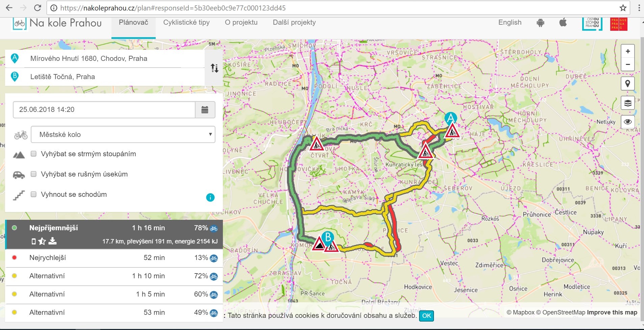Screen dimensions: 644x330
Task: Accept cookies with the OK button
Action: coord(426,316)
